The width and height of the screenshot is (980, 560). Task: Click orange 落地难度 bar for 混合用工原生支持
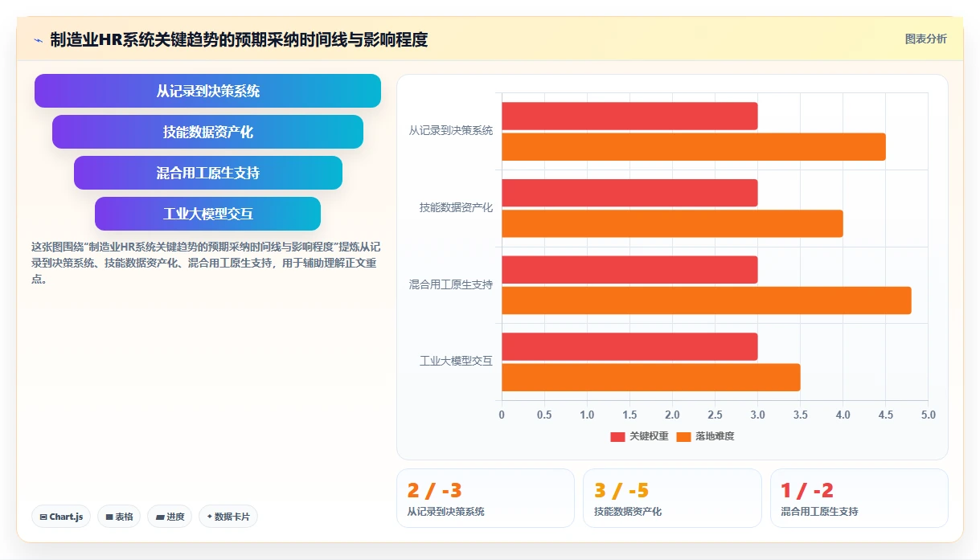tap(707, 300)
